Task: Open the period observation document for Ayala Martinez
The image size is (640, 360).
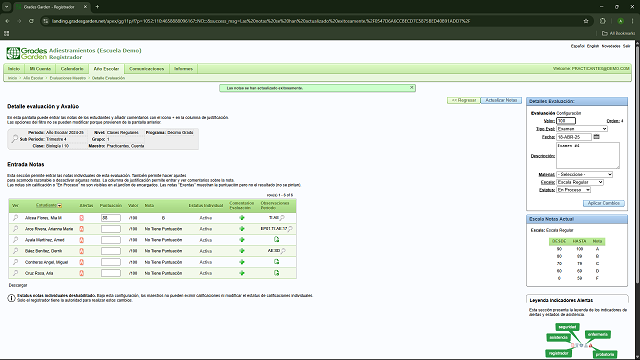Action: click(x=276, y=240)
